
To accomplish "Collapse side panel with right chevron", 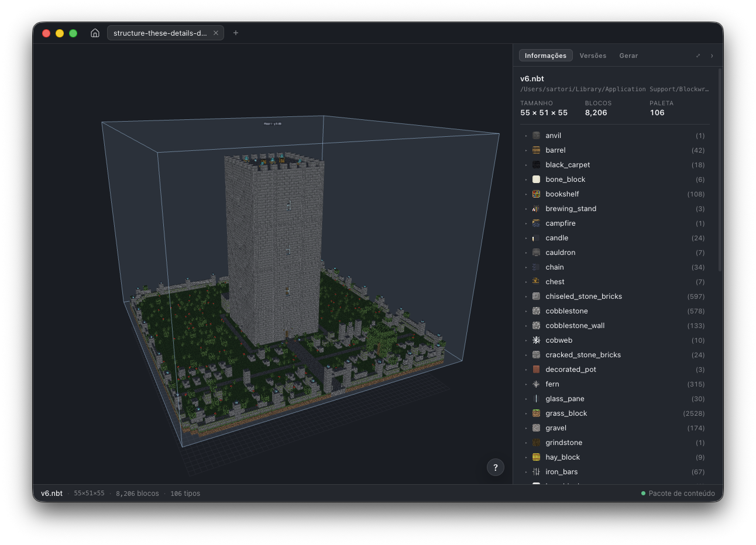I will [x=712, y=56].
